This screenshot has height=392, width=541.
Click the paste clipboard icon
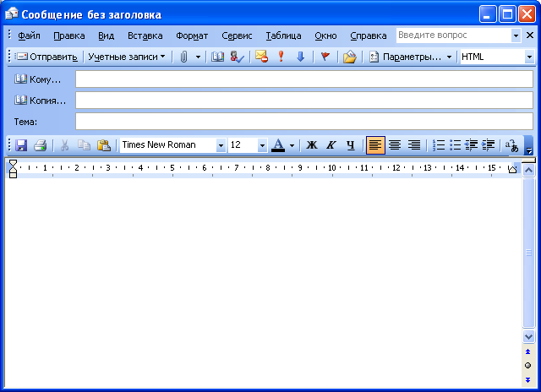[103, 145]
